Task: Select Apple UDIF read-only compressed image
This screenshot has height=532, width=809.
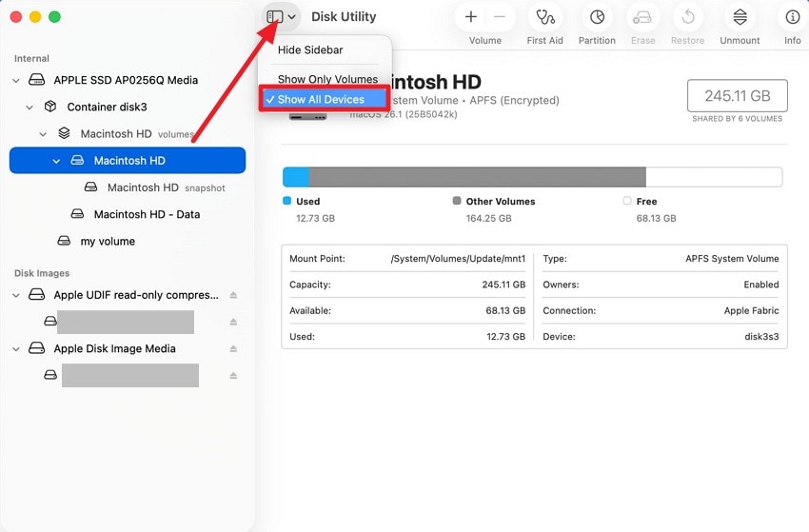Action: (127, 295)
